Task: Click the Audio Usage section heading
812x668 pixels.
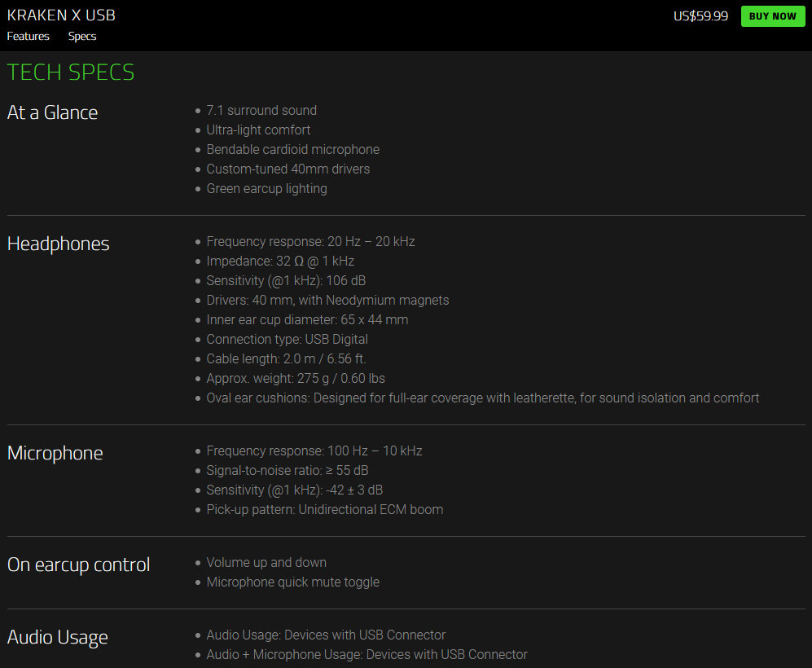Action: pos(57,637)
